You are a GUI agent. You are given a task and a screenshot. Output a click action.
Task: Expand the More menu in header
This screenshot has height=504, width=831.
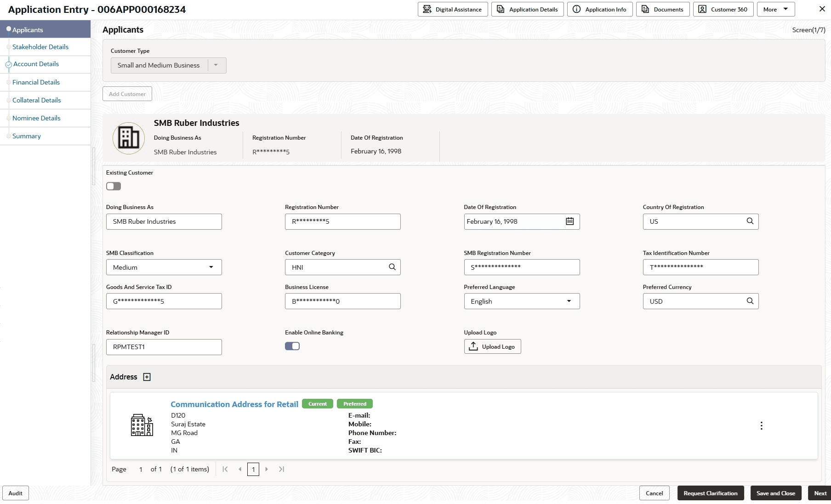pyautogui.click(x=775, y=9)
